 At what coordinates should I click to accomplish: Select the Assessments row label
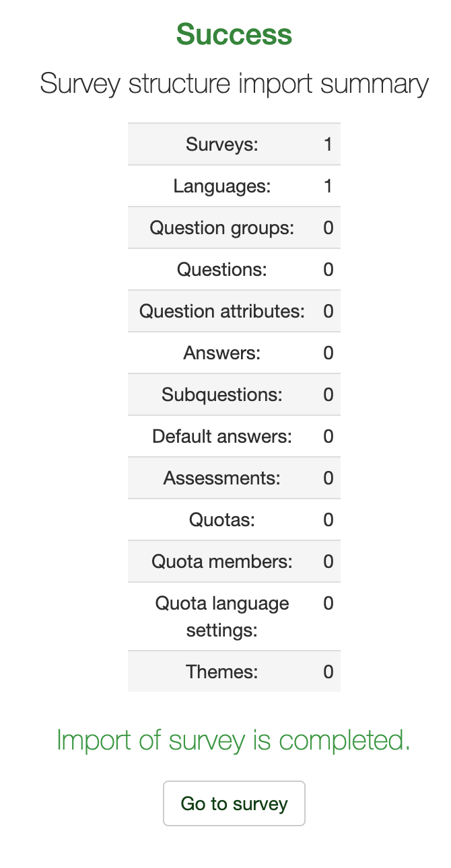(222, 478)
